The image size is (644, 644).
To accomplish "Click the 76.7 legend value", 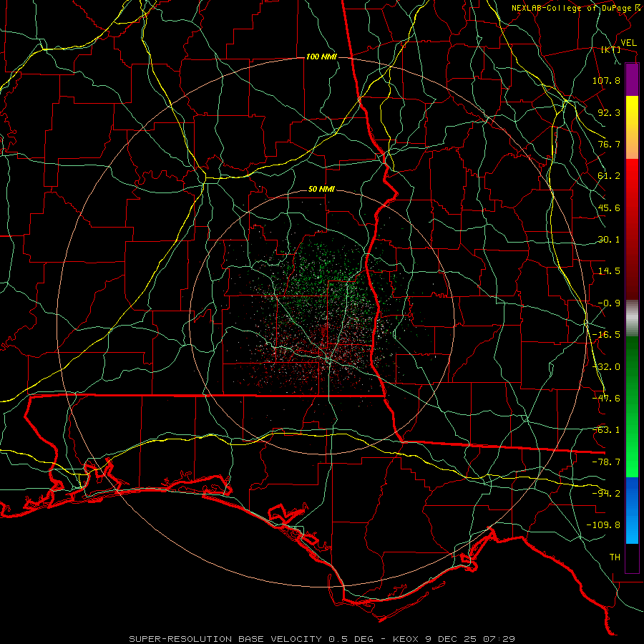I will pos(609,144).
